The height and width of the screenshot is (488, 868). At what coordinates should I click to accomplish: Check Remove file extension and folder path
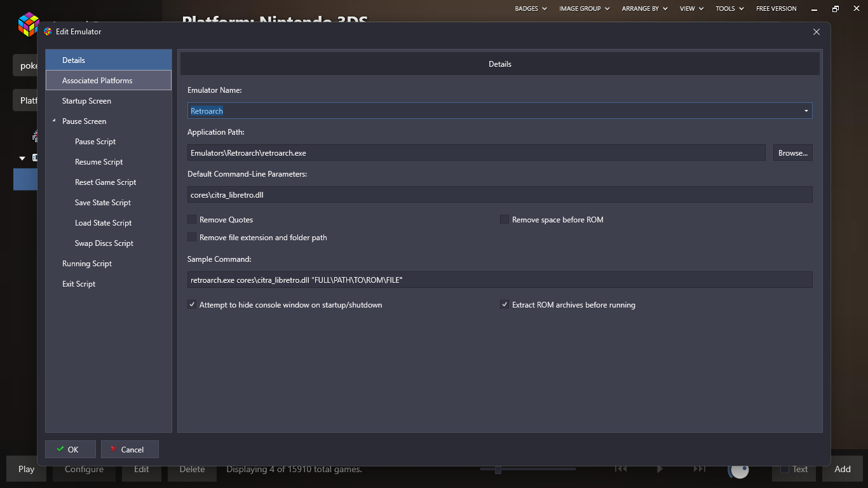192,237
